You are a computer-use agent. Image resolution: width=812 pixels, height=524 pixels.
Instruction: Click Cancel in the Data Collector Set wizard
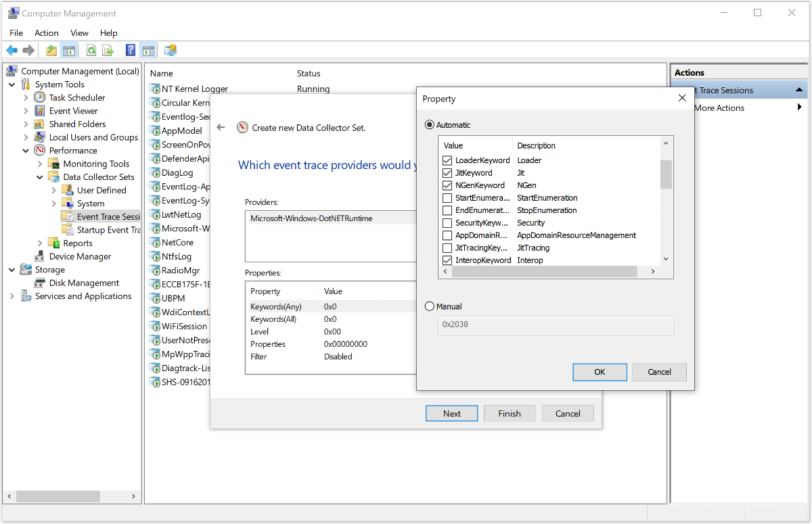(568, 414)
